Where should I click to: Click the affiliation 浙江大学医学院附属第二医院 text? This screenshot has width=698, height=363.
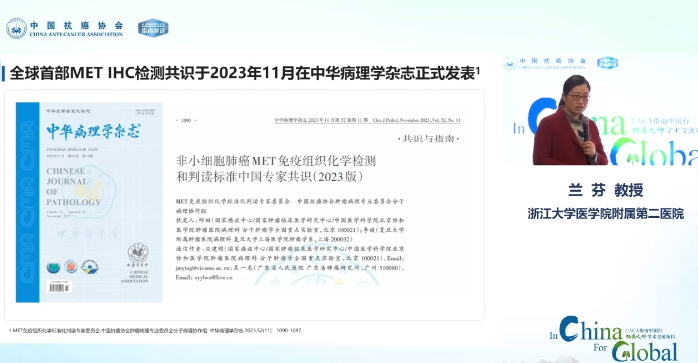click(605, 214)
